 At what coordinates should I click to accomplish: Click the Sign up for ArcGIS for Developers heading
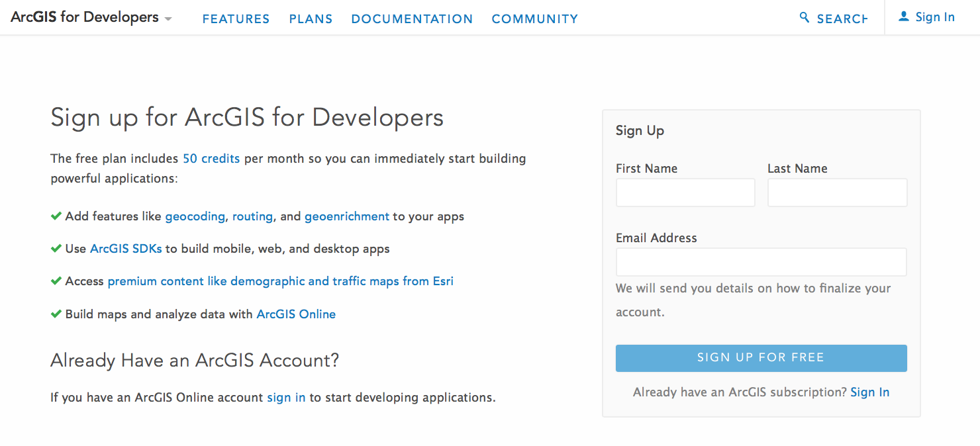(247, 118)
